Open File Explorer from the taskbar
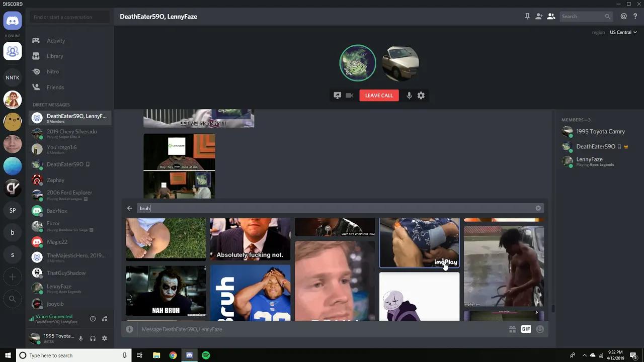644x362 pixels. pyautogui.click(x=156, y=355)
